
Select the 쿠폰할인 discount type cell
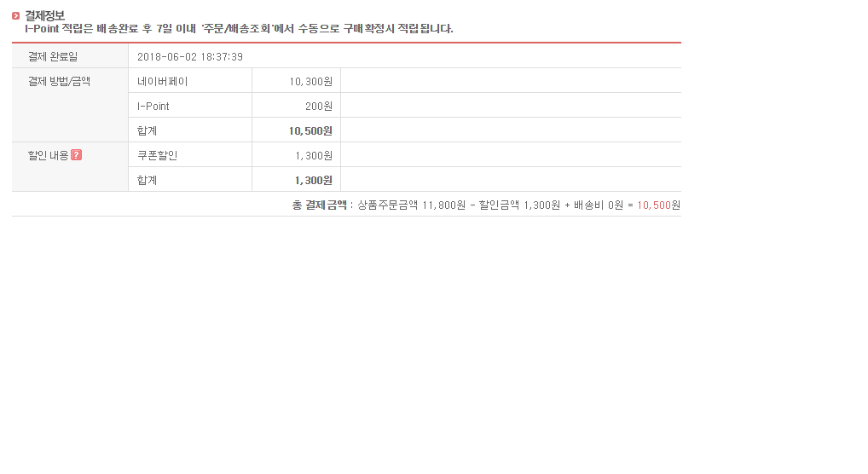click(157, 155)
